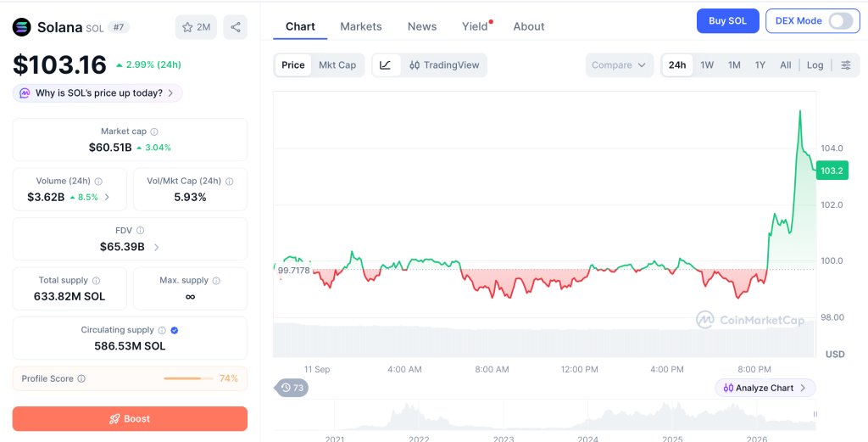Open the Yield tab
The image size is (868, 442).
pos(475,26)
